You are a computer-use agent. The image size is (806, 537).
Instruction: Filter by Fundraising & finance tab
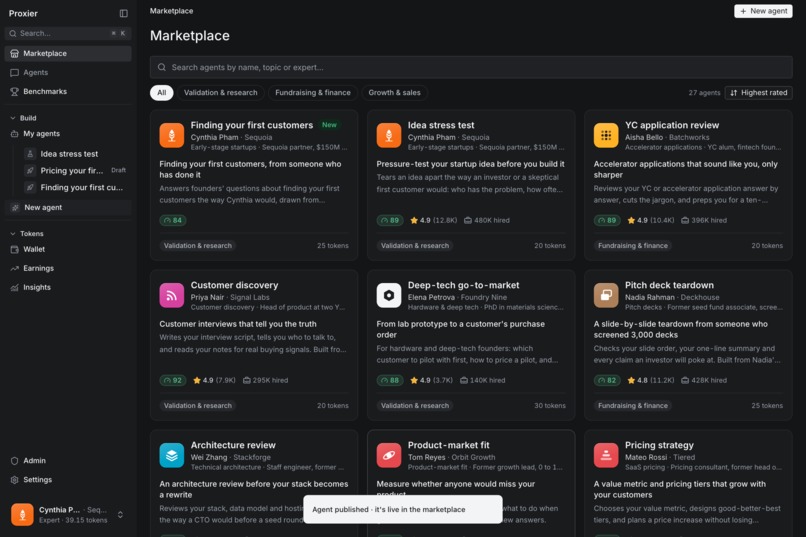click(x=313, y=93)
